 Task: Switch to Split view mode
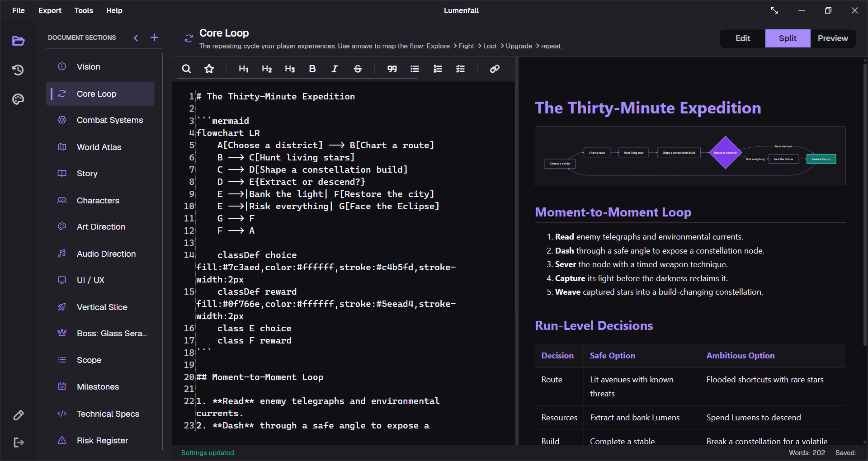788,38
